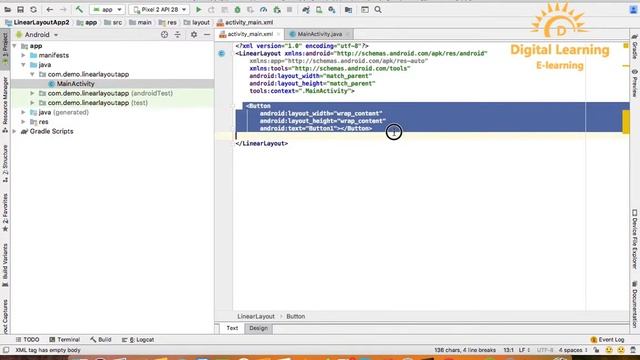Select the Text editor tab
Viewport: 640px width, 360px height.
[232, 328]
